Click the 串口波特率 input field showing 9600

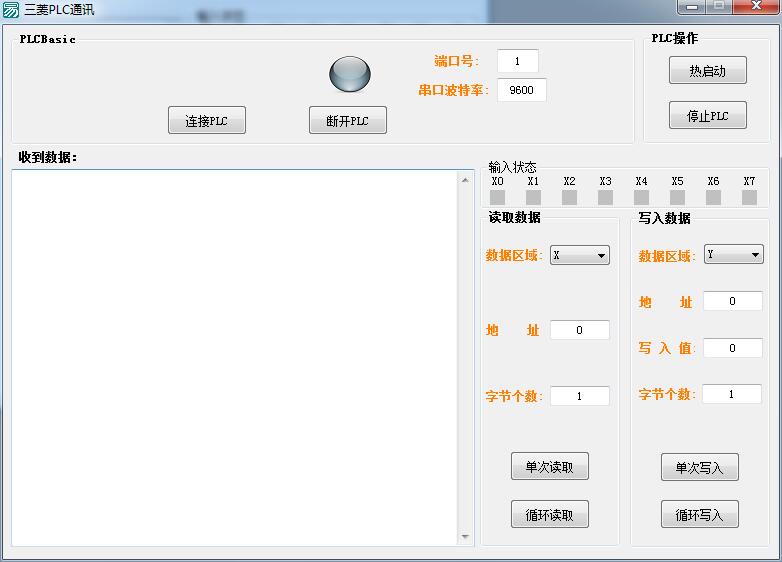pos(522,90)
